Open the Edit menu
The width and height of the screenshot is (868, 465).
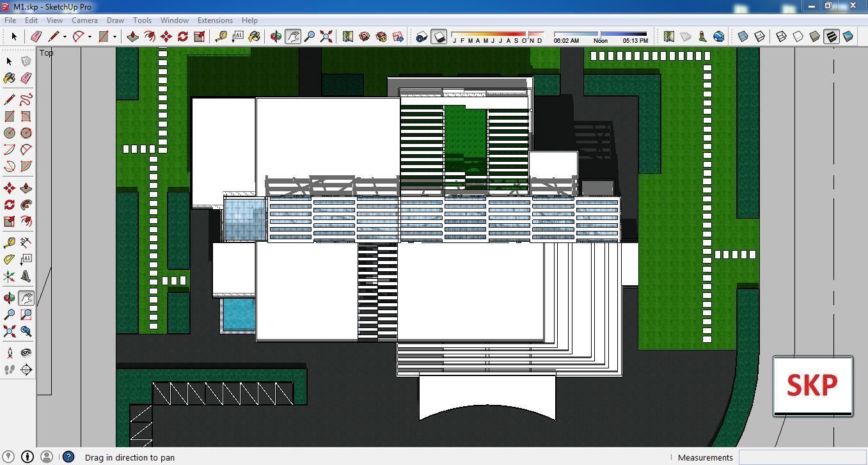[x=31, y=20]
